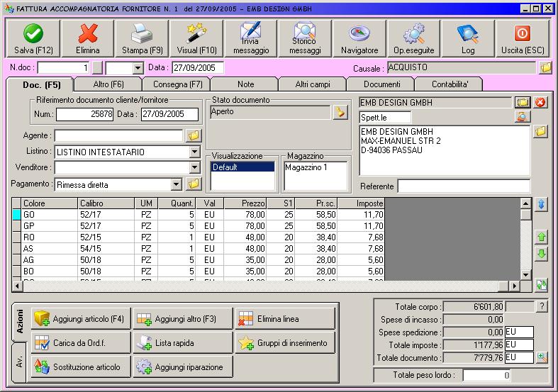Open the Pagamento dropdown list

pyautogui.click(x=177, y=184)
